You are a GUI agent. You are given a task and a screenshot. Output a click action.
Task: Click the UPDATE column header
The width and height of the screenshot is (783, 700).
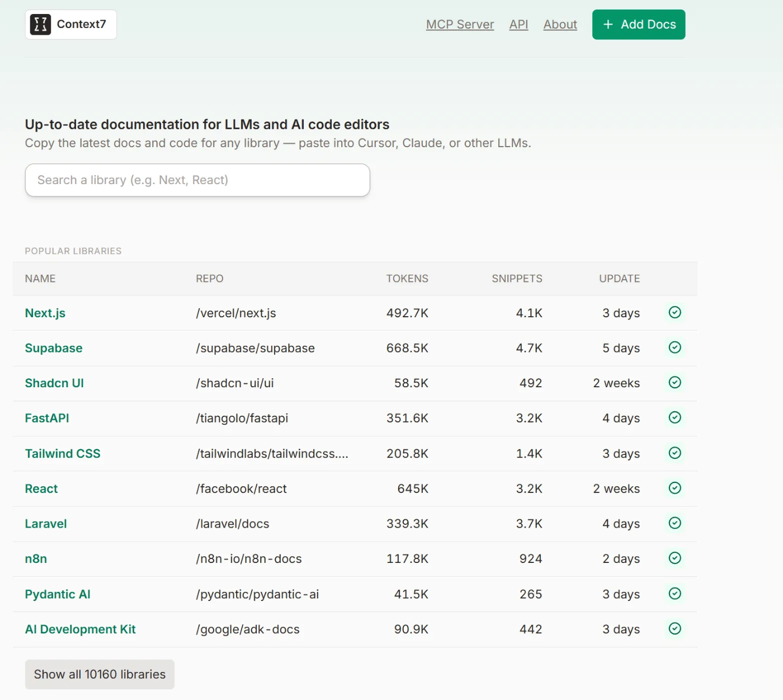coord(620,279)
